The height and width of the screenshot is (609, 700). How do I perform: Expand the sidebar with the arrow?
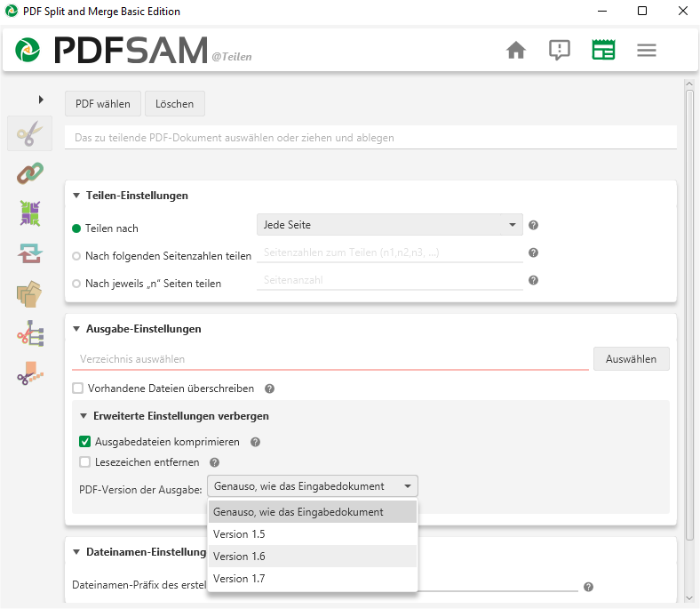(x=41, y=100)
